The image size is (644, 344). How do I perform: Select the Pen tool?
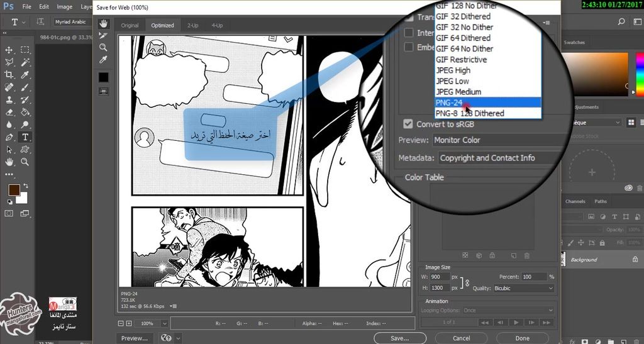tap(9, 137)
